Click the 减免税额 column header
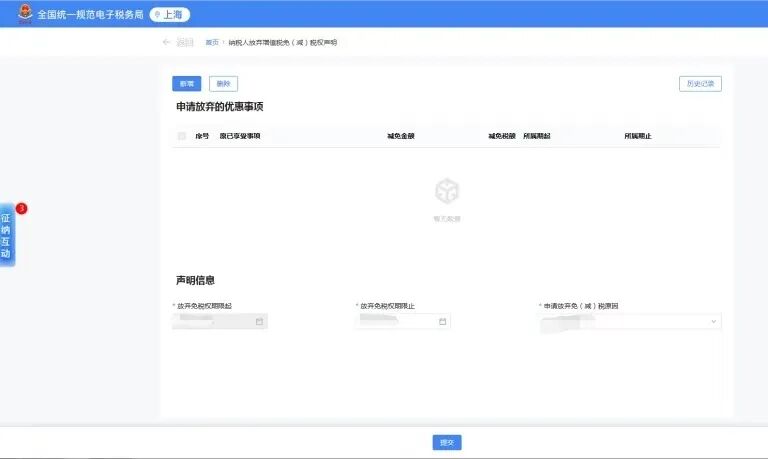This screenshot has height=459, width=768. coord(502,136)
